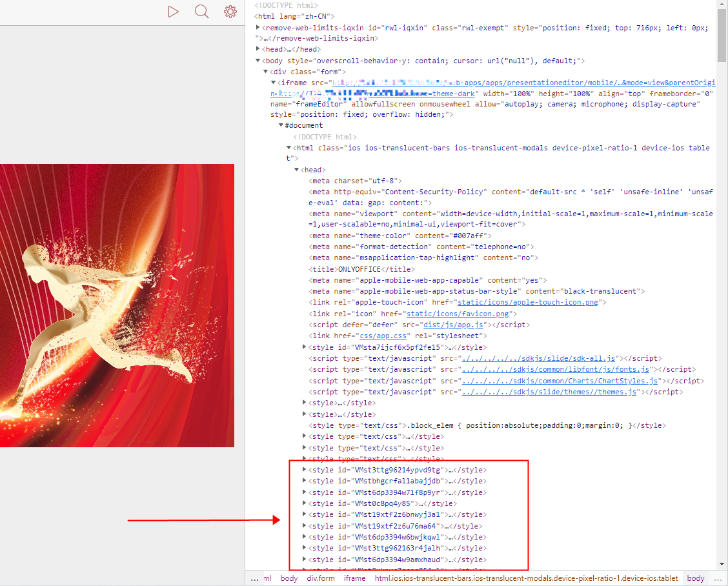This screenshot has width=728, height=586.
Task: Expand style VMst0c8pq4y85 node
Action: coord(304,503)
